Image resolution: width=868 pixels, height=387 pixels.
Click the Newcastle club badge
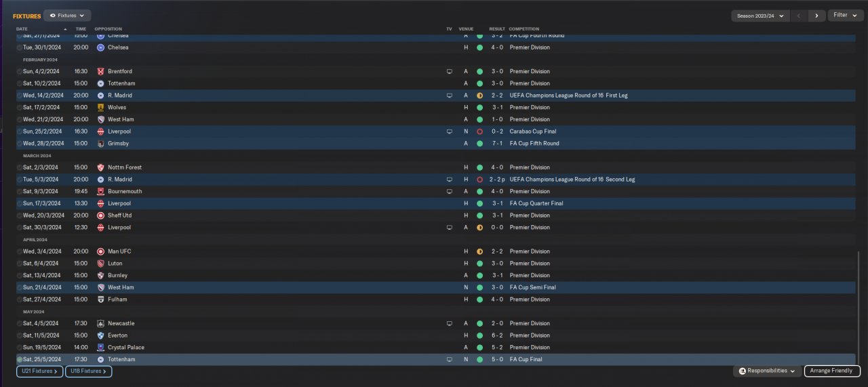(100, 323)
